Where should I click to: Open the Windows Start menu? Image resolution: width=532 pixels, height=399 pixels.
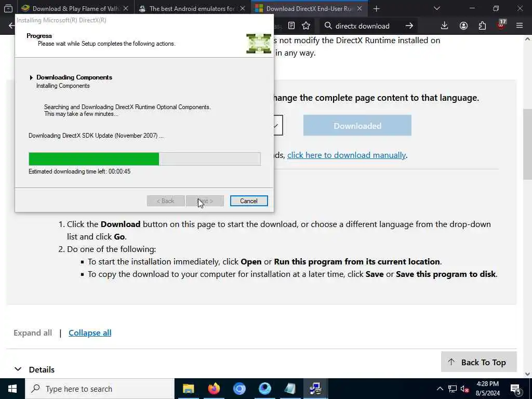(x=12, y=389)
